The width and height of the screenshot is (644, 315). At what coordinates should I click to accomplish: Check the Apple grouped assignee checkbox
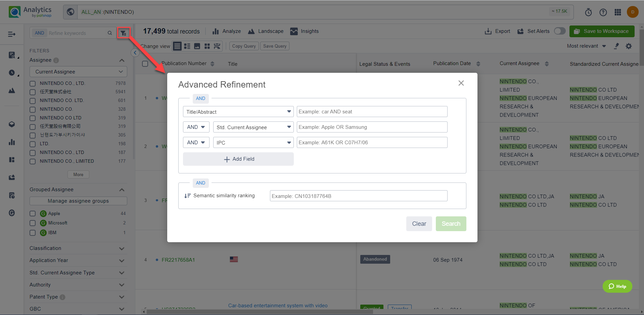coord(33,214)
